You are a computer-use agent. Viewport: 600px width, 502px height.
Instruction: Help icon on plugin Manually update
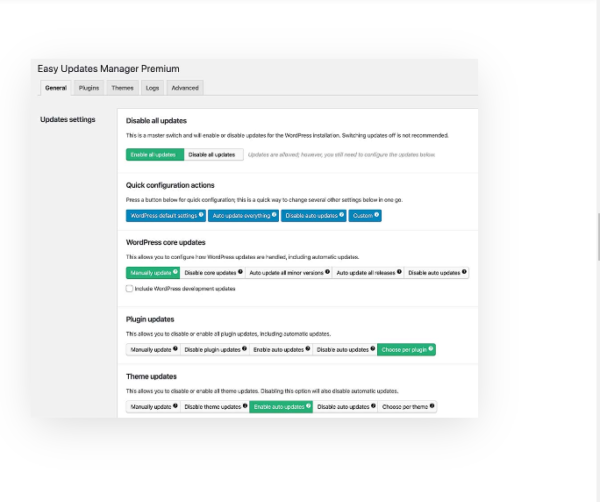click(x=175, y=349)
